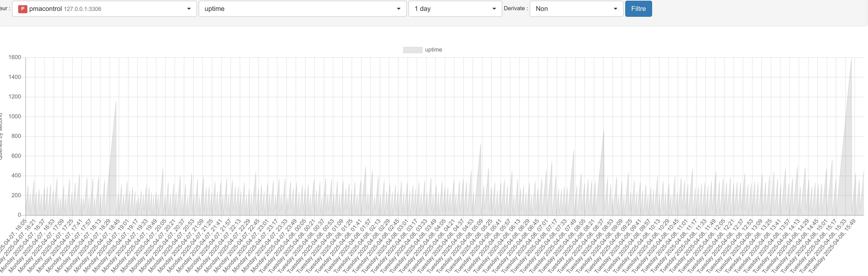Image resolution: width=868 pixels, height=276 pixels.
Task: Click the red P server icon
Action: 23,9
